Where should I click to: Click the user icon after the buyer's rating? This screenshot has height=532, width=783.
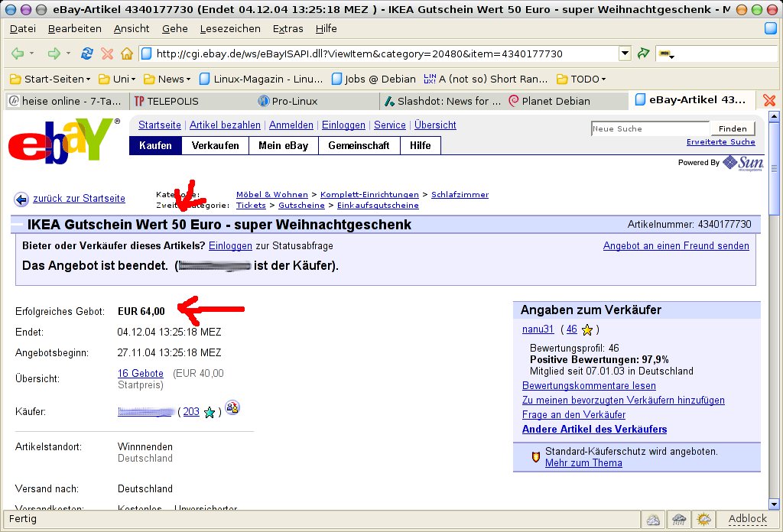(232, 407)
